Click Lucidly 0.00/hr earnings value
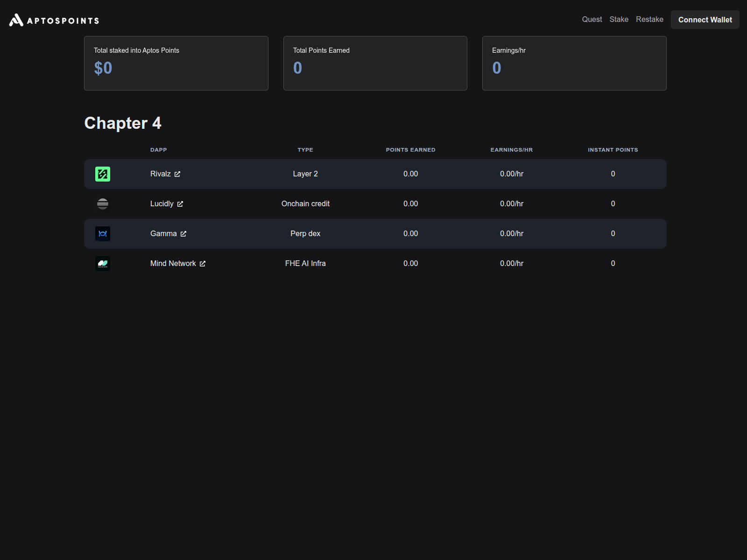747x560 pixels. [512, 203]
